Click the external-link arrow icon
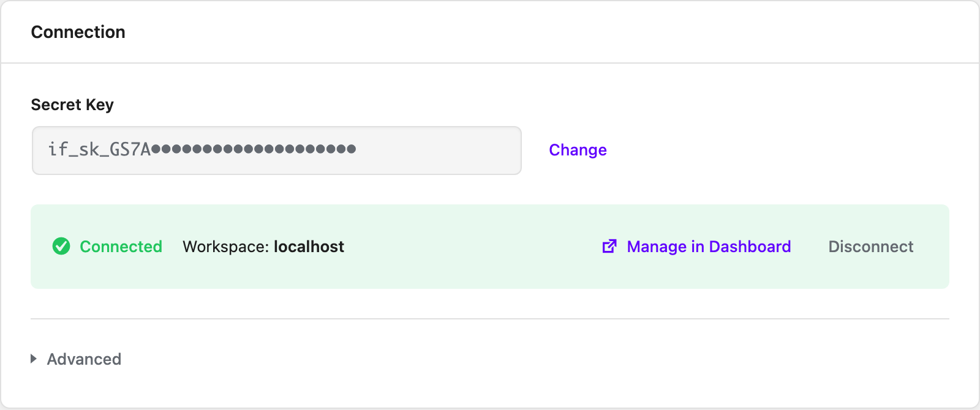Screen dimensions: 980x410 pos(609,246)
